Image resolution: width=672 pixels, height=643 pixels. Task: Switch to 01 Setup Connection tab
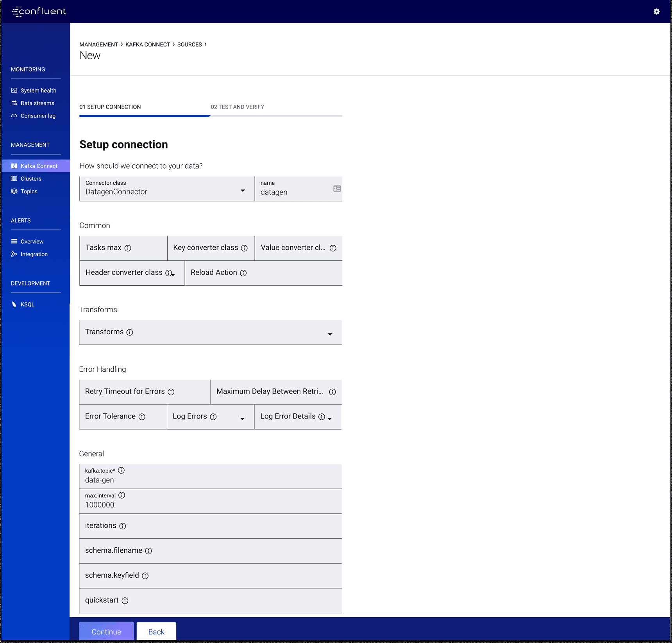coord(110,107)
